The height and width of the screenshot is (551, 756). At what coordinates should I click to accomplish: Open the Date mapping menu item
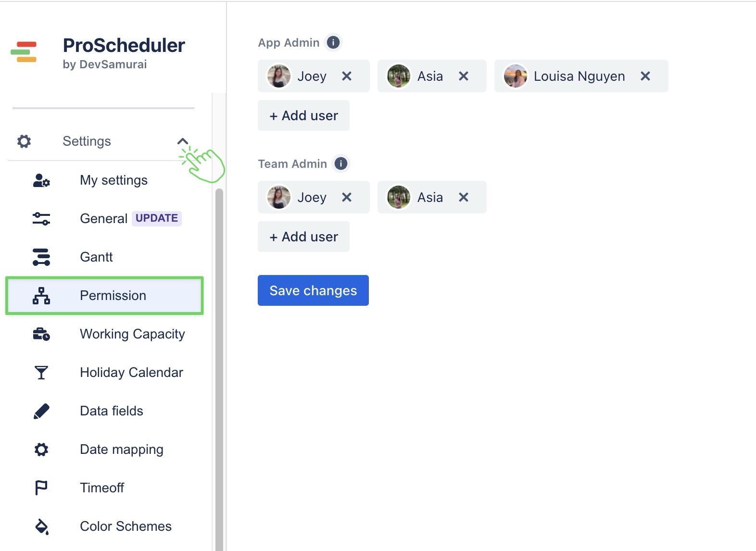click(x=121, y=450)
